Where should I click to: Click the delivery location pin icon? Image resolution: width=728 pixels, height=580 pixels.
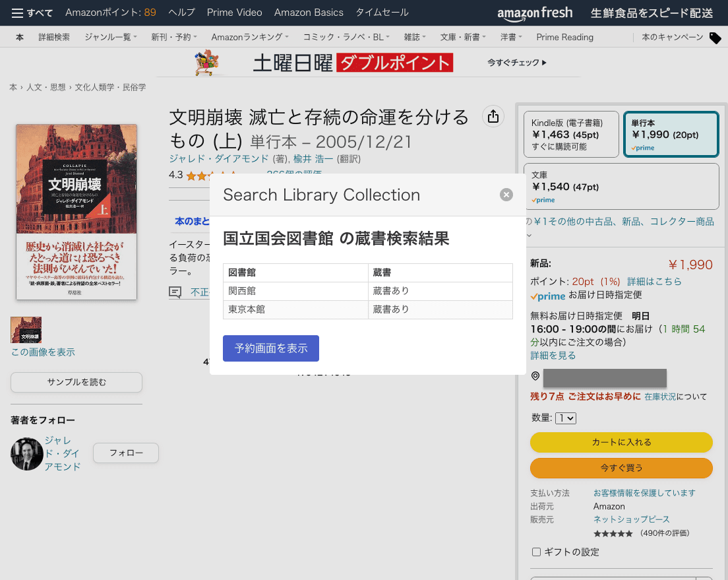[x=535, y=376]
